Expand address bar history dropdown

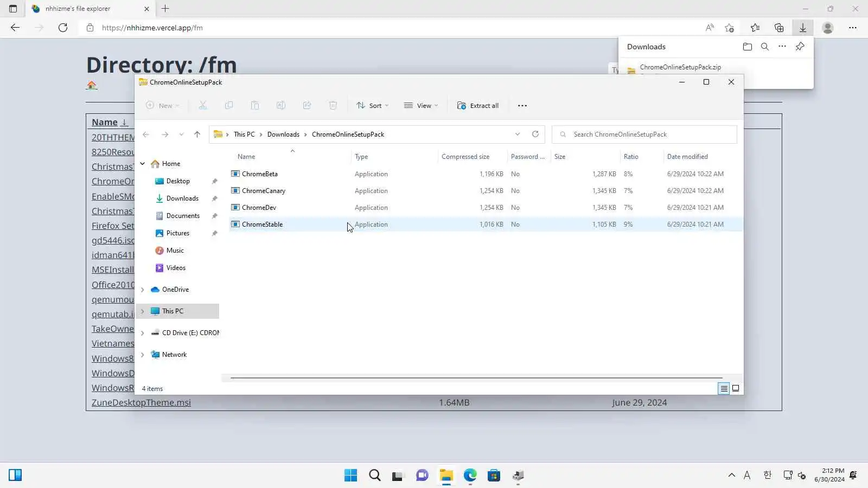click(x=518, y=134)
